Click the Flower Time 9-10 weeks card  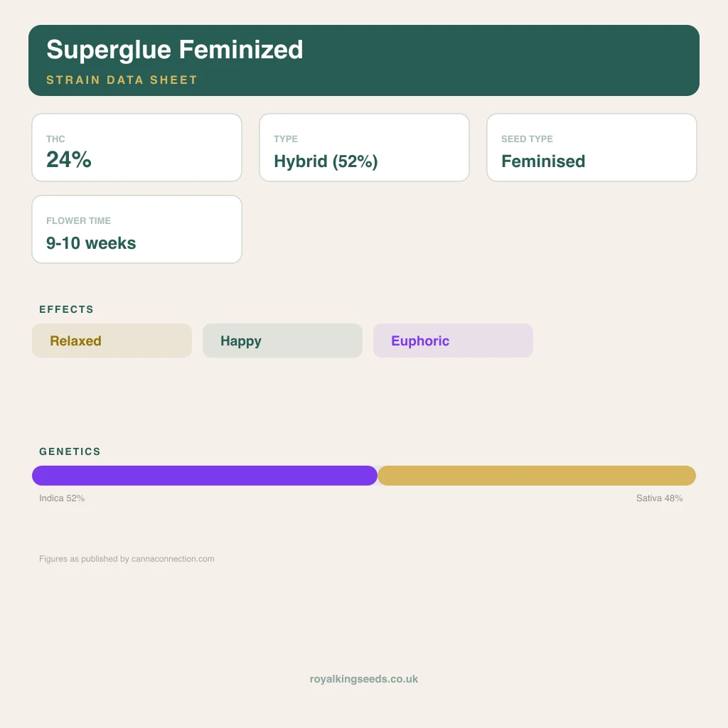pyautogui.click(x=136, y=230)
